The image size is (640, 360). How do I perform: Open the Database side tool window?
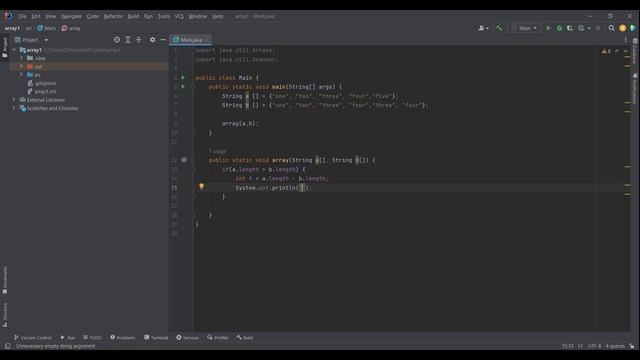(x=635, y=51)
